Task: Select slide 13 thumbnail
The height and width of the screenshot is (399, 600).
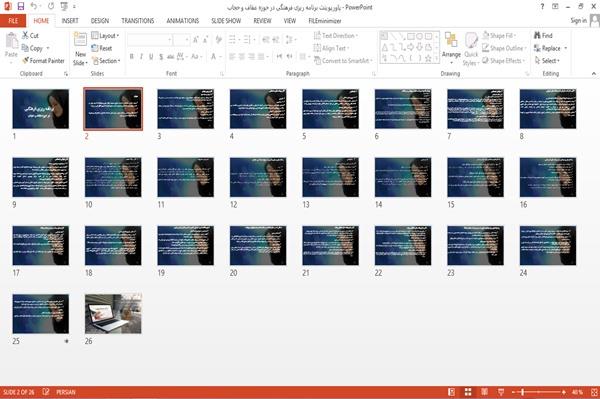Action: point(331,177)
